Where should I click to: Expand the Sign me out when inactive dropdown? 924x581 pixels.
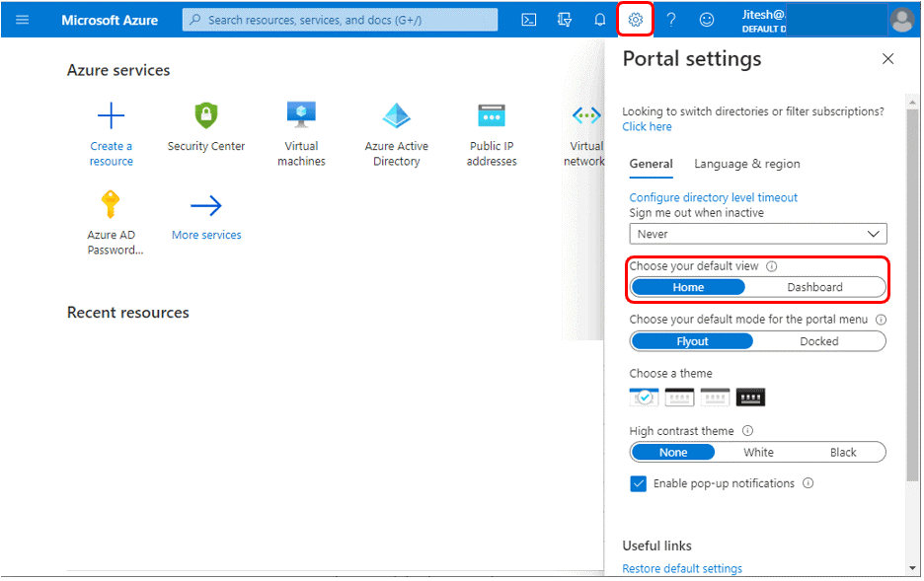[758, 235]
